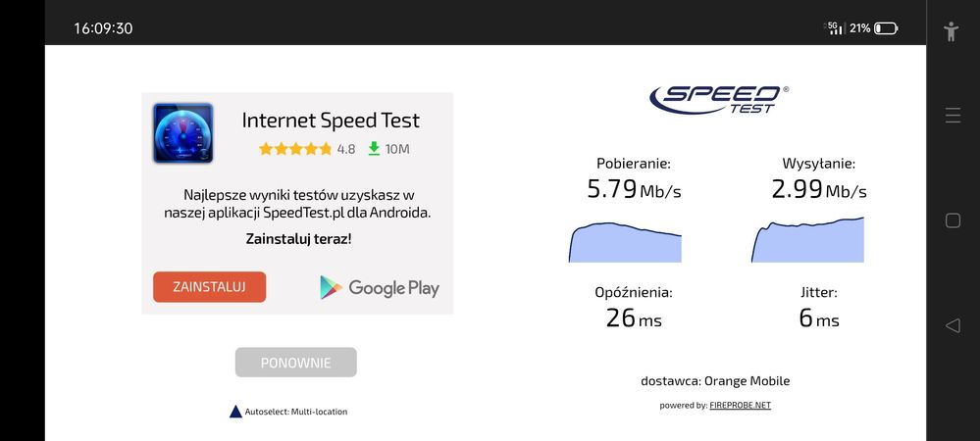Tap the accessibility icon in side bar
This screenshot has width=980, height=441.
(x=951, y=30)
